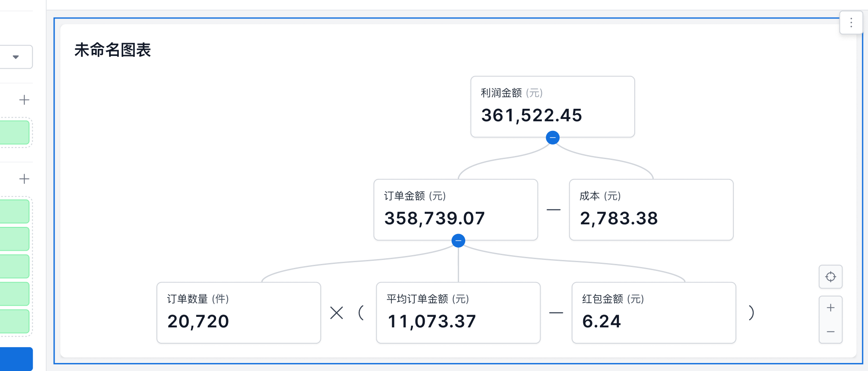Select the 成本 (元) card
Image resolution: width=868 pixels, height=371 pixels.
click(x=651, y=209)
